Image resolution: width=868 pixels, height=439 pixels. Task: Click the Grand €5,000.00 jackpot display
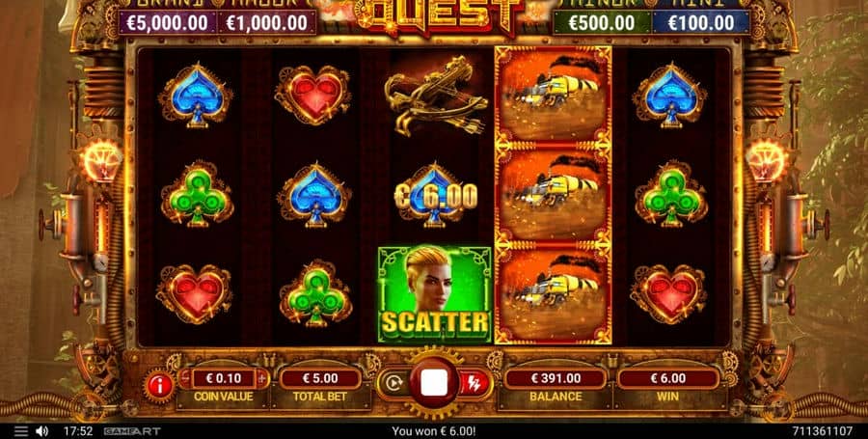pyautogui.click(x=168, y=23)
